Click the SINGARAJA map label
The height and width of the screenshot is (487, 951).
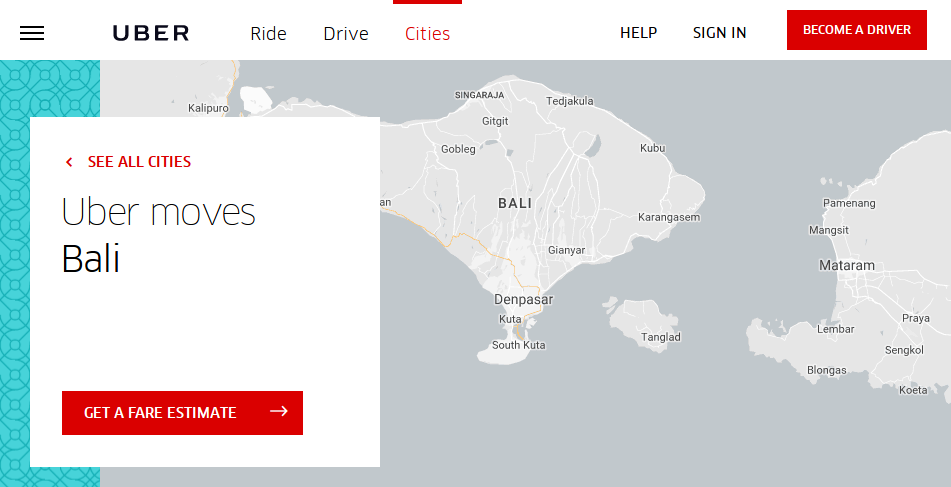point(479,95)
